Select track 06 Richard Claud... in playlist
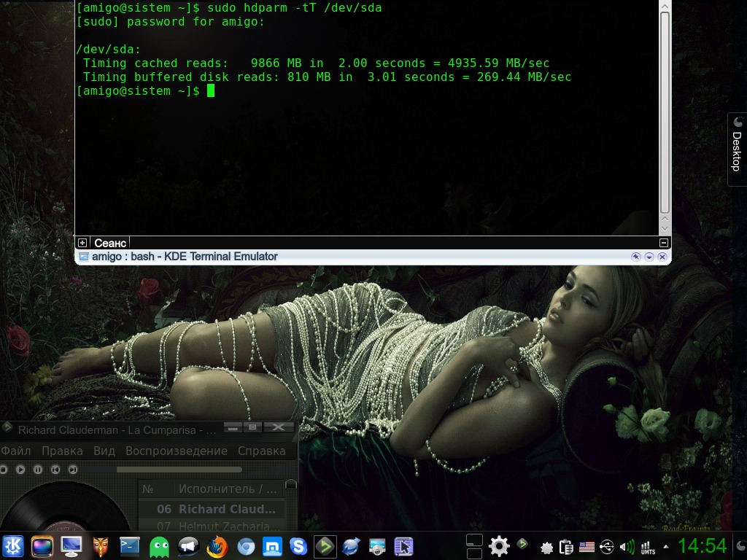Image resolution: width=747 pixels, height=560 pixels. 212,509
